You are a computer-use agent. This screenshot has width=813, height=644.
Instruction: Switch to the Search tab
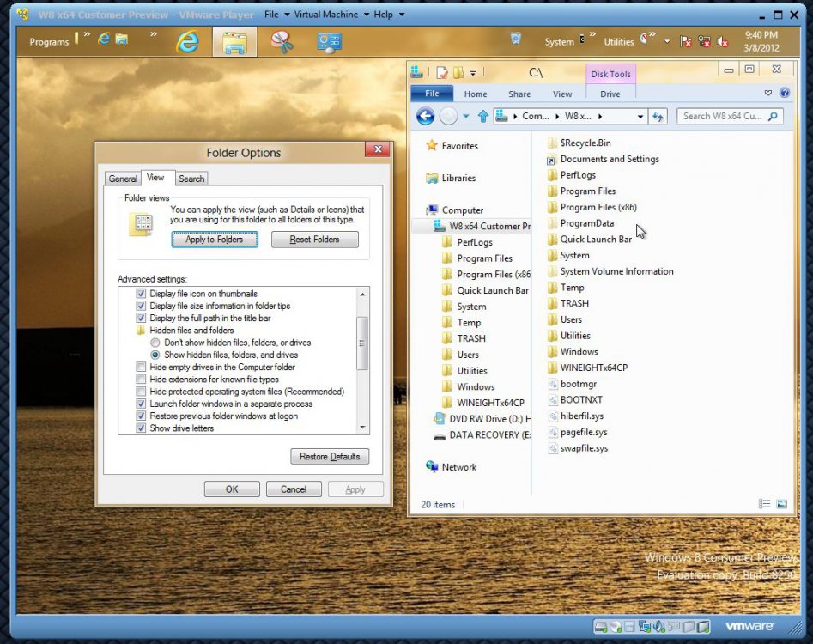[191, 179]
